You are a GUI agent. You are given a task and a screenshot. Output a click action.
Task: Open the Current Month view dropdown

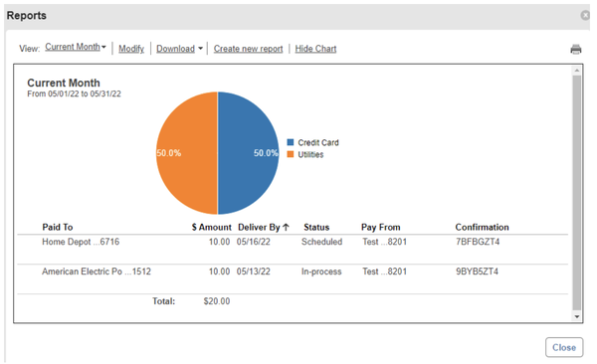pyautogui.click(x=76, y=47)
